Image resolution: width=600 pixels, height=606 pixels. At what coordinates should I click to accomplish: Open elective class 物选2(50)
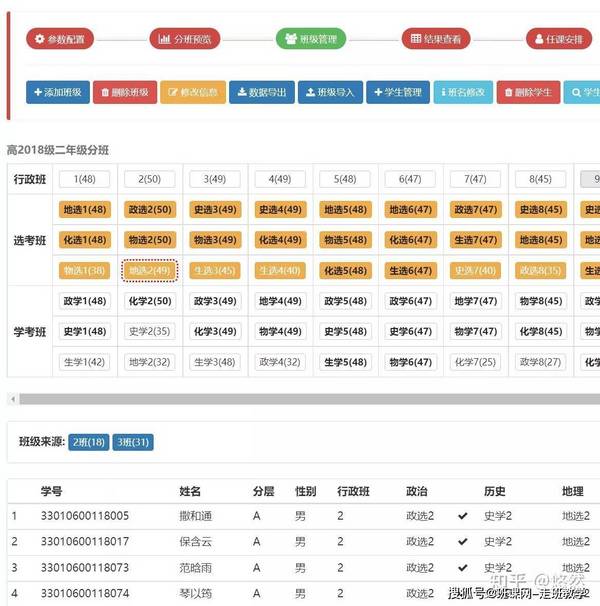tap(150, 240)
